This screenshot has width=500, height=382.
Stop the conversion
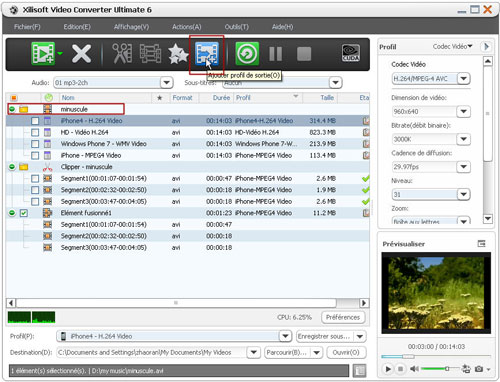tap(304, 54)
